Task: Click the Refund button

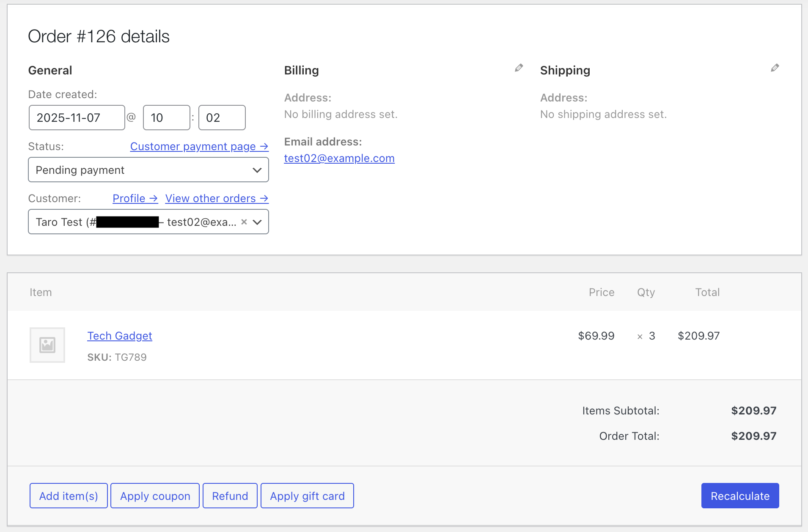Action: 230,496
